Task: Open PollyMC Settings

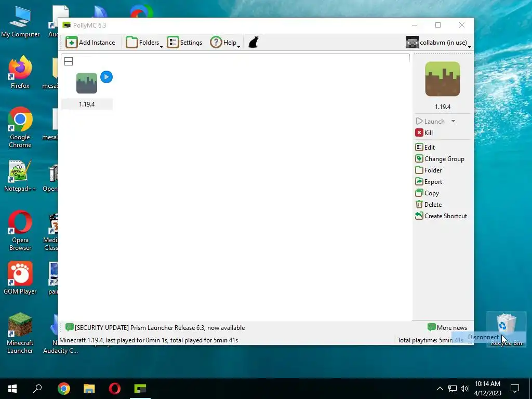Action: (184, 43)
